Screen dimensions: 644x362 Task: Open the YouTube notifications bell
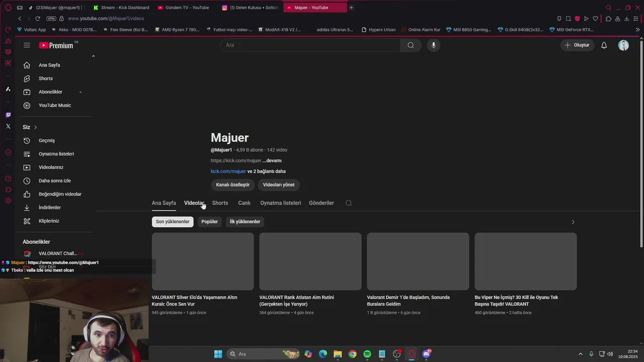[604, 45]
